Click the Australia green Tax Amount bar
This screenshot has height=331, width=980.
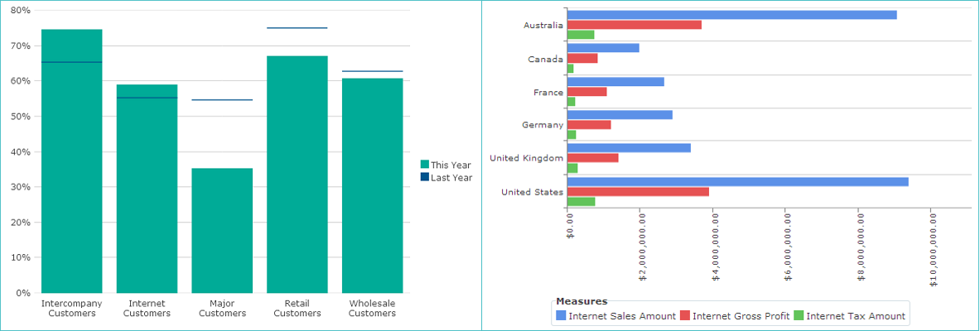tap(581, 35)
